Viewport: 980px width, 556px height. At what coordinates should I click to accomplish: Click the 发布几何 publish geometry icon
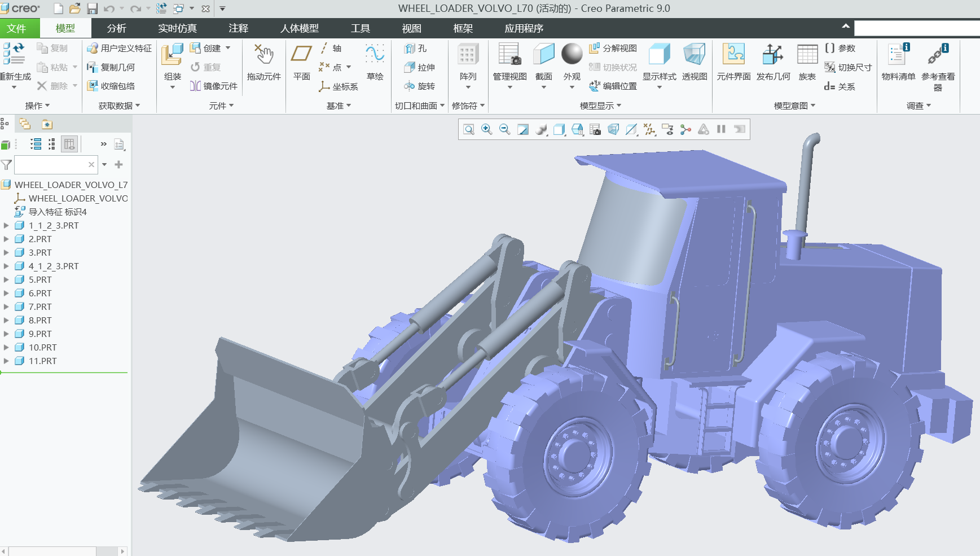(773, 55)
